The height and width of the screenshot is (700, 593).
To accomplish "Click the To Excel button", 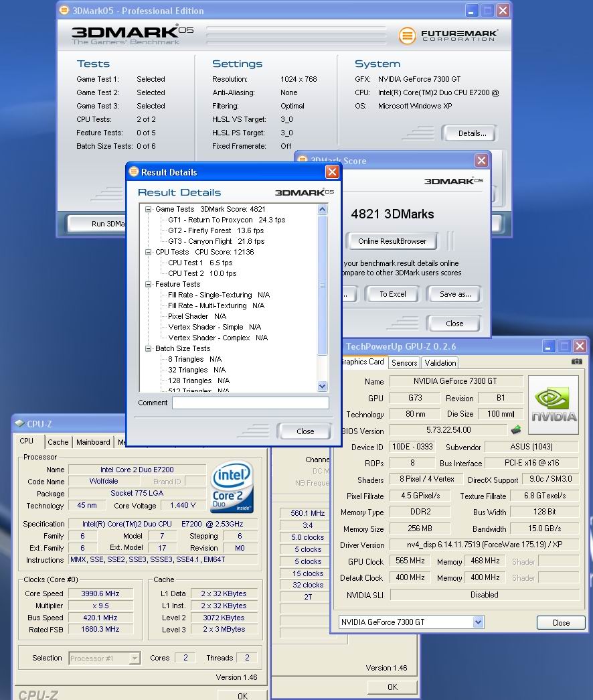I will [392, 294].
